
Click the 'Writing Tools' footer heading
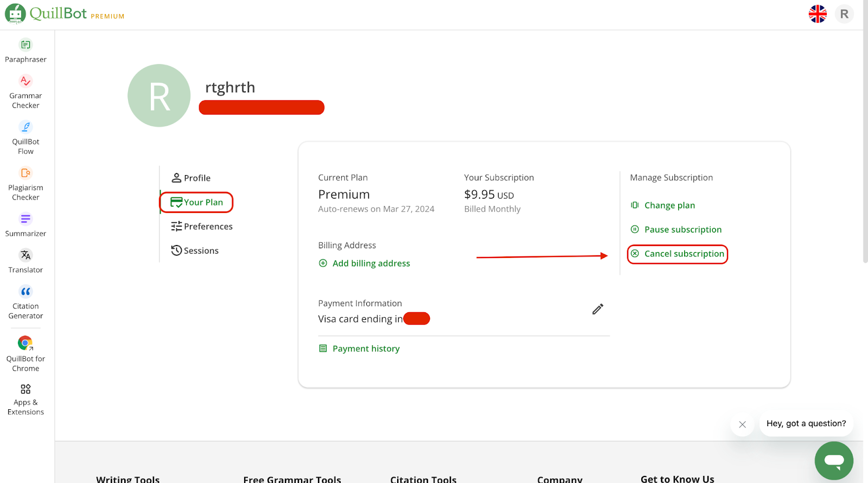click(128, 479)
